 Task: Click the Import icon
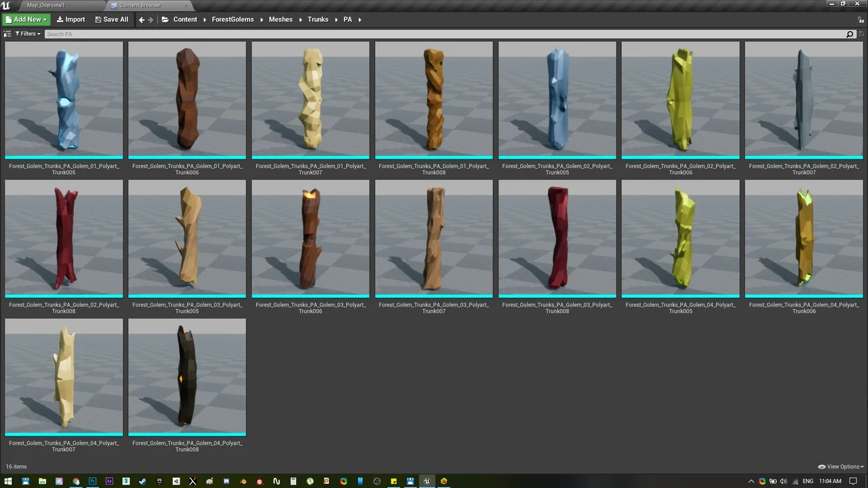tap(61, 19)
